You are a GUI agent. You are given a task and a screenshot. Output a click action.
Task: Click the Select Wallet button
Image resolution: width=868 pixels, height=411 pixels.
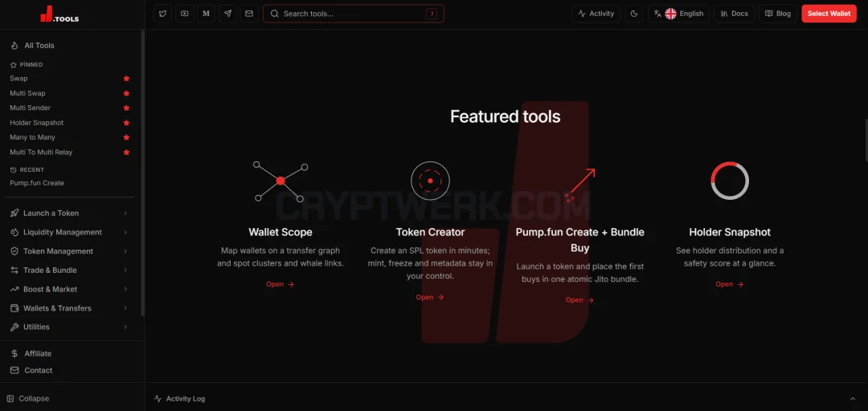(x=829, y=14)
